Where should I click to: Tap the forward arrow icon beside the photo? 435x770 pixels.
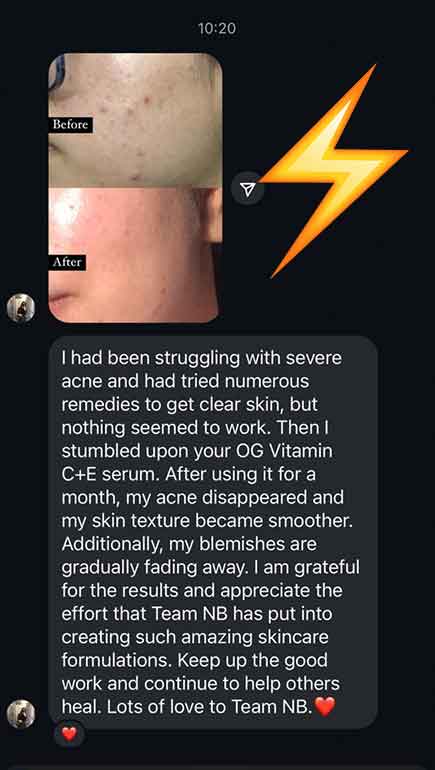[249, 189]
